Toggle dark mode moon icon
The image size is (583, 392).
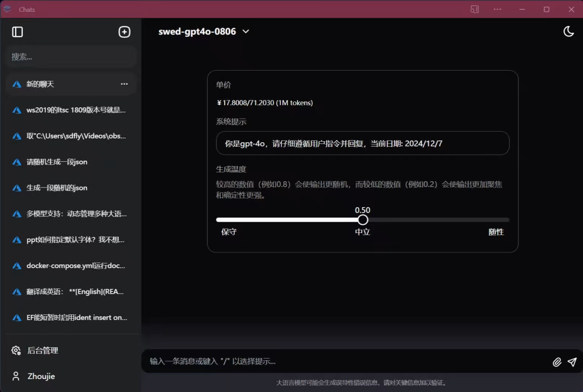coord(568,31)
